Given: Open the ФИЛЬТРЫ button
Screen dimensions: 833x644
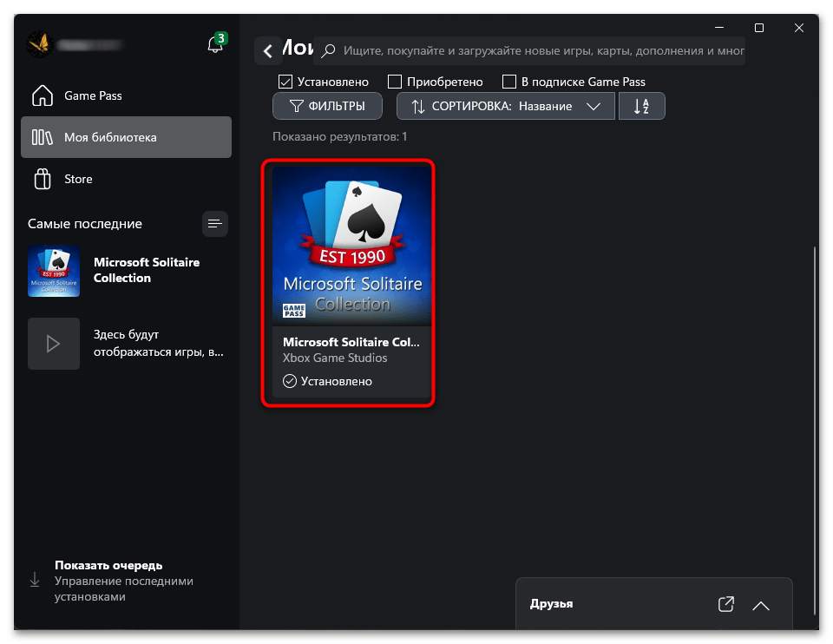Looking at the screenshot, I should 327,106.
